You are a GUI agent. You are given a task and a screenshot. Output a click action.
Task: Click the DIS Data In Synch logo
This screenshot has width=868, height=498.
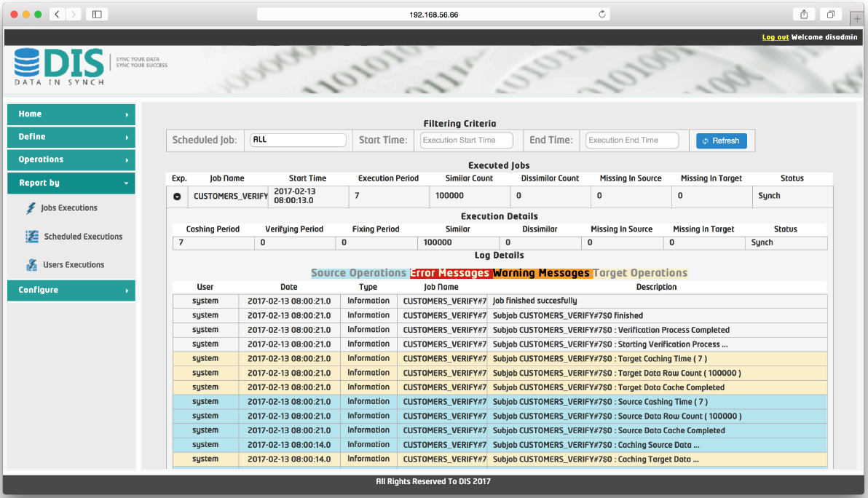[x=59, y=66]
